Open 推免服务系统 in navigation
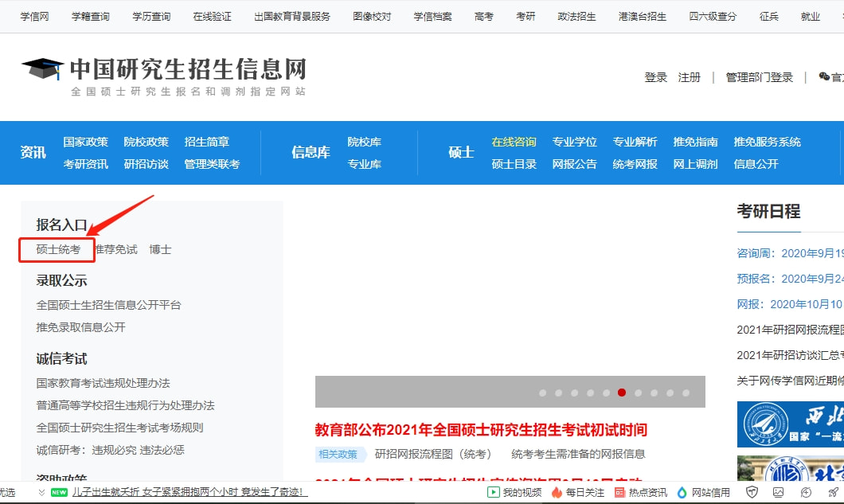The height and width of the screenshot is (504, 844). [x=767, y=142]
